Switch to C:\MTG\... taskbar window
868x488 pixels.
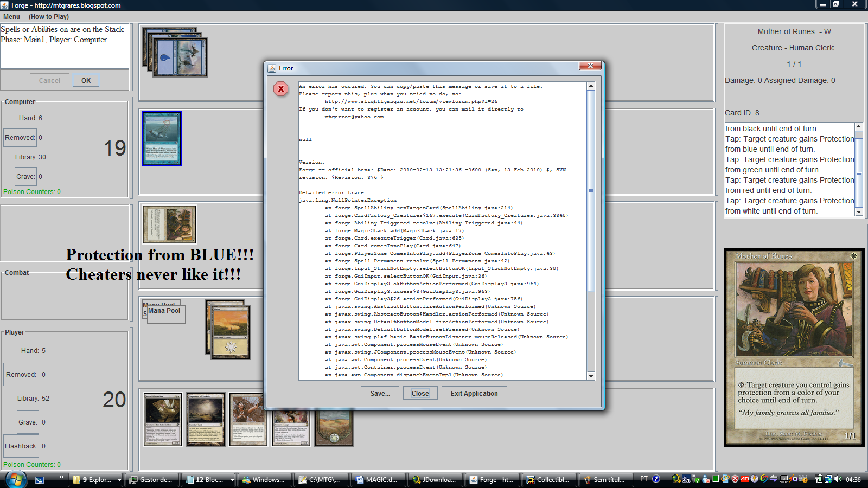coord(321,480)
